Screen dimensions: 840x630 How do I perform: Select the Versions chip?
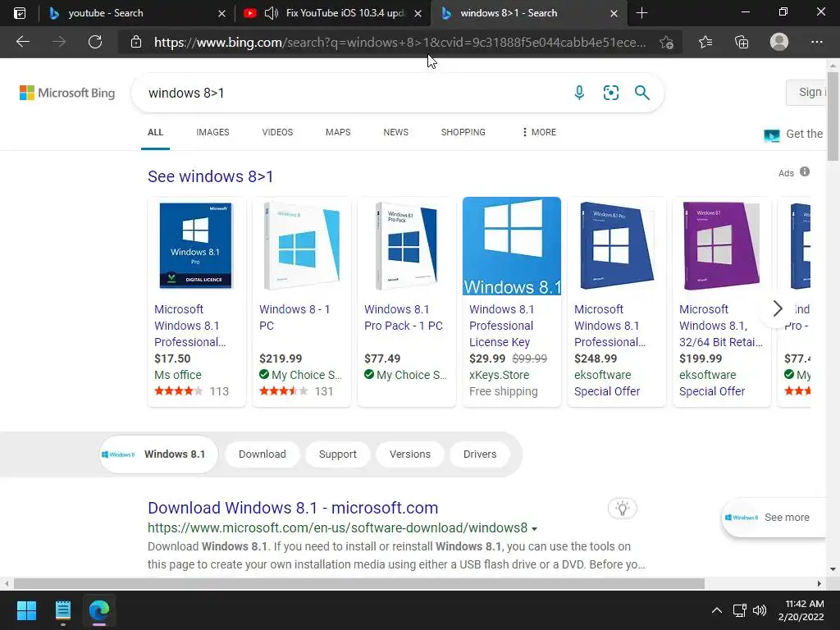410,454
